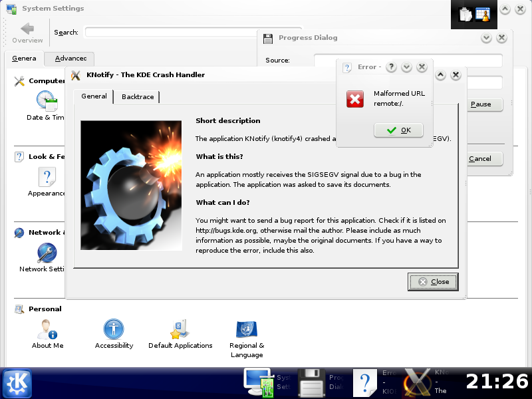Open the Date & Time settings icon
Image resolution: width=532 pixels, height=399 pixels.
(x=47, y=101)
